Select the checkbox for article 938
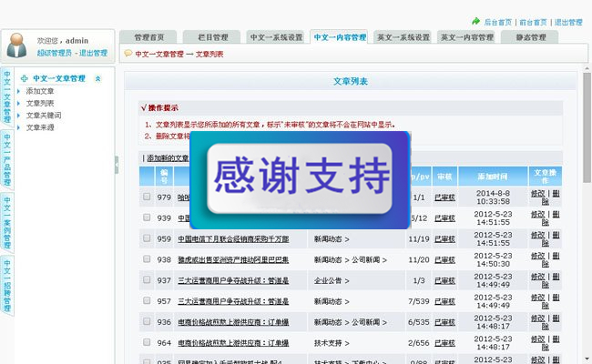Viewport: 592px width, 364px height. tap(147, 258)
